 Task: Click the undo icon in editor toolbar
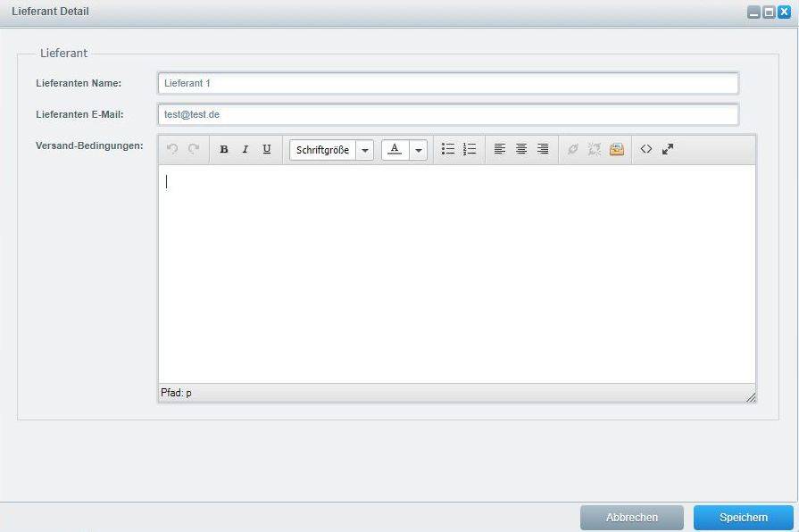[172, 149]
